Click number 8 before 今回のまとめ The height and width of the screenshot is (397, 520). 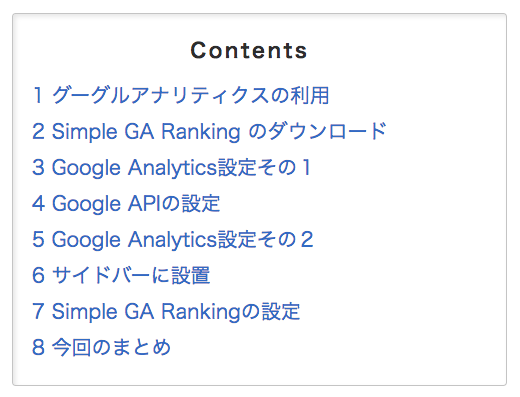(x=38, y=347)
